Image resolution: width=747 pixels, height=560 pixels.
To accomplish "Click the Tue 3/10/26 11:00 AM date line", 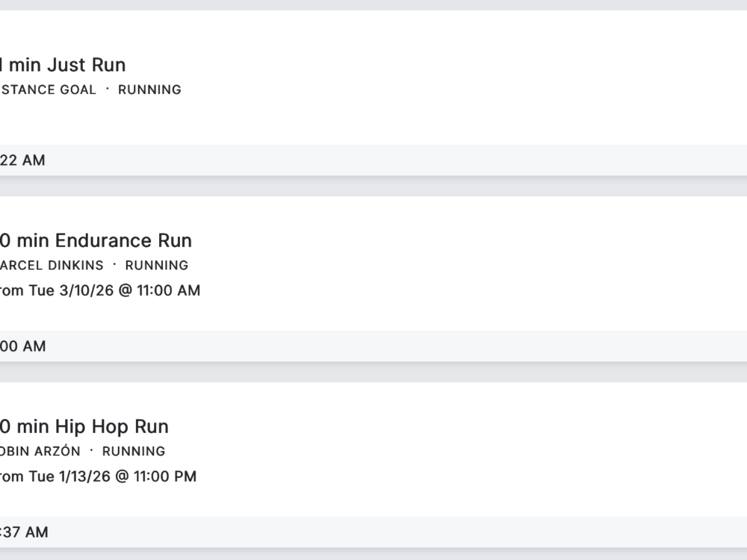I will click(x=100, y=290).
